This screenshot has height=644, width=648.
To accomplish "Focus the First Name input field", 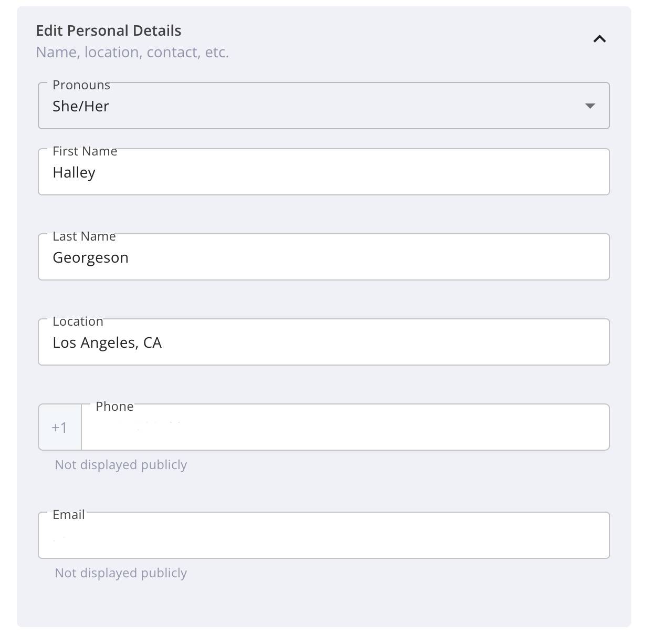I will [324, 172].
